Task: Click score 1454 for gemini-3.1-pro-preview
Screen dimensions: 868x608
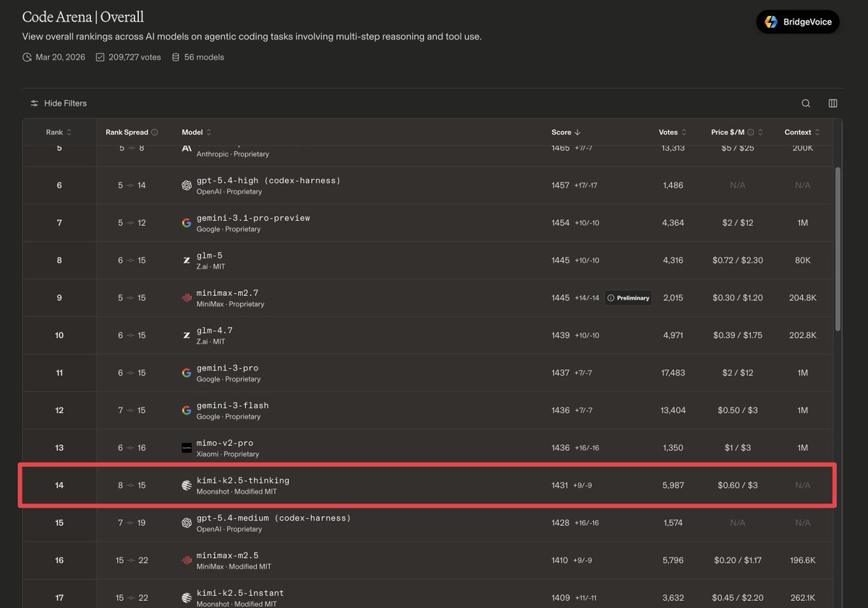Action: click(561, 223)
